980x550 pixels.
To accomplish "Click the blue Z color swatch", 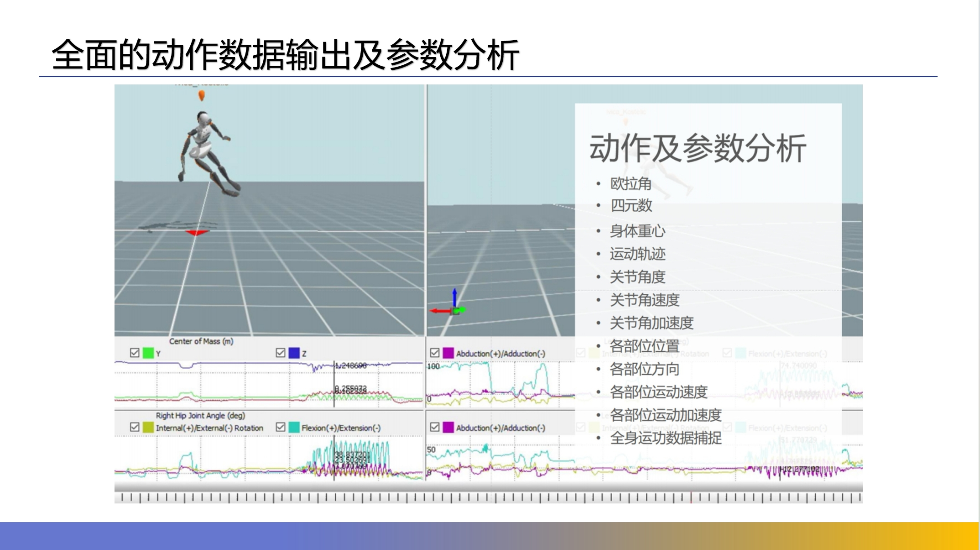I will tap(294, 353).
